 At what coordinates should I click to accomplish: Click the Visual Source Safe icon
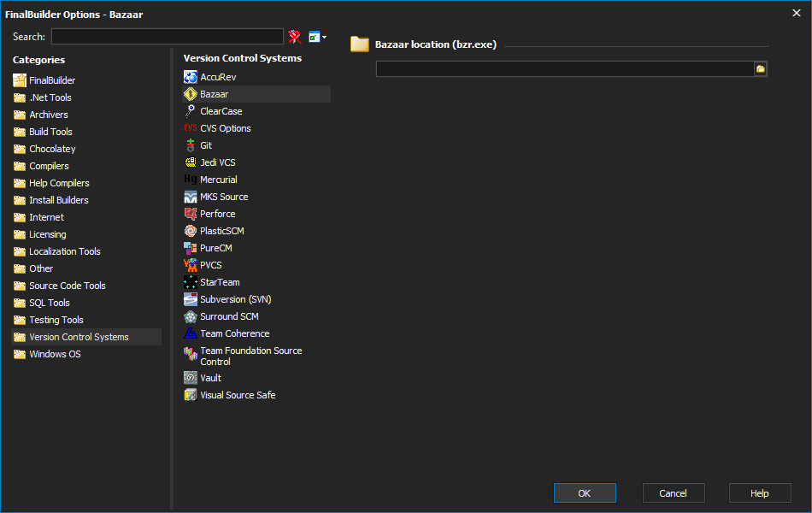coord(191,395)
